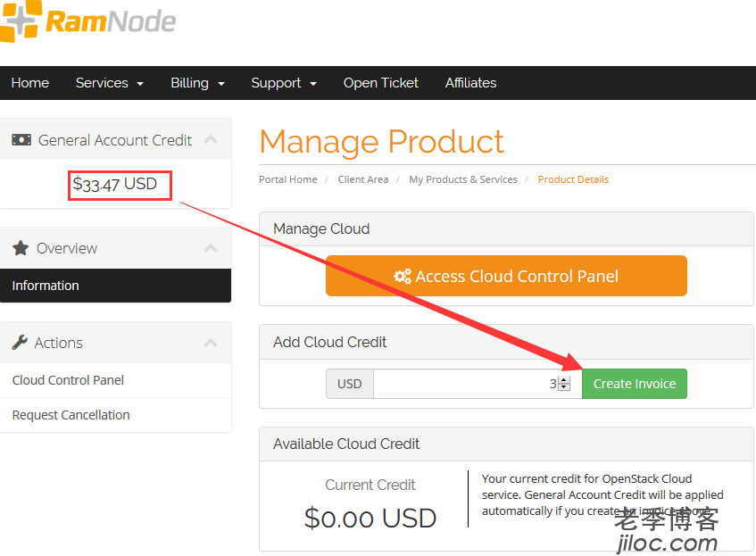Select Open Ticket in the navigation bar

381,83
